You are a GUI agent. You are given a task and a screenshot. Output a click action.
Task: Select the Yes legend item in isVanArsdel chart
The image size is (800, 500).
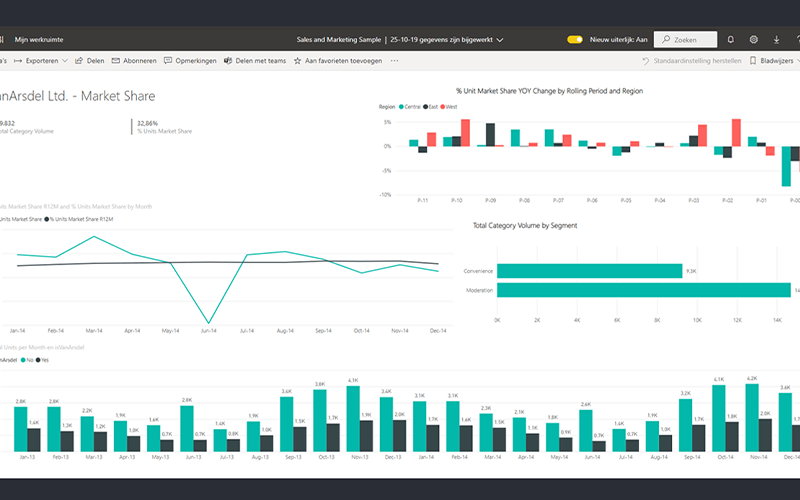[x=42, y=360]
